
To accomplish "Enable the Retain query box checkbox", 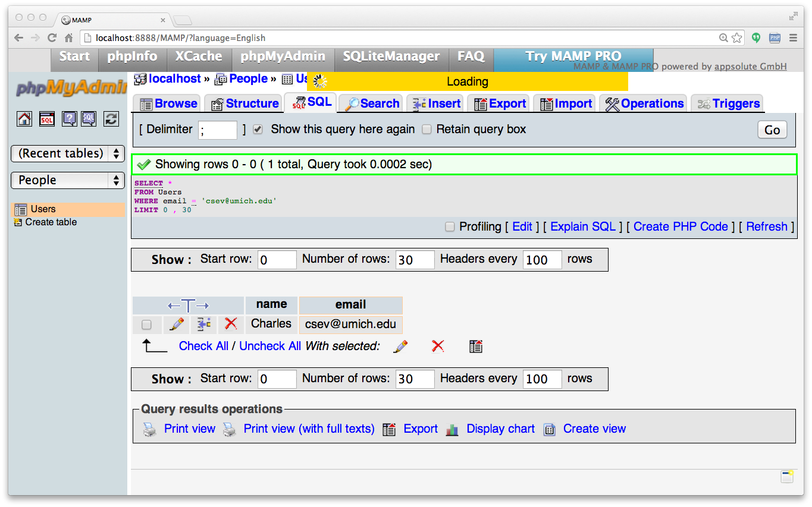I will pos(427,130).
